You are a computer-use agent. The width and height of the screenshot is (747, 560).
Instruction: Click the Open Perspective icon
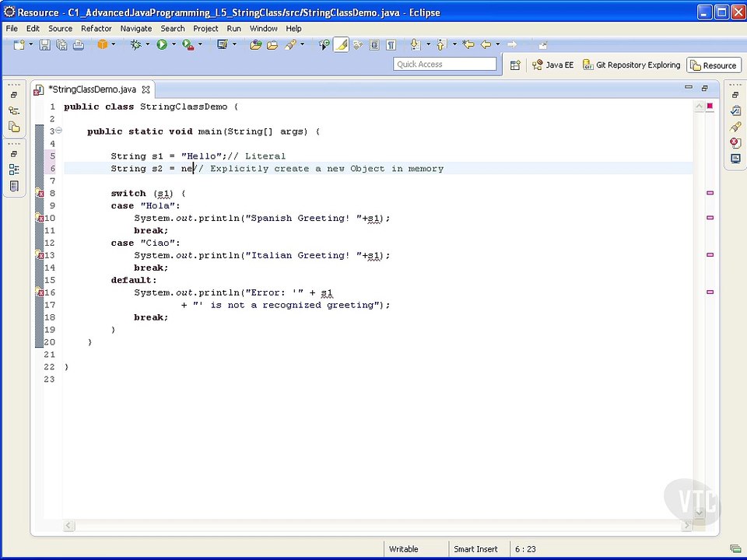tap(515, 65)
